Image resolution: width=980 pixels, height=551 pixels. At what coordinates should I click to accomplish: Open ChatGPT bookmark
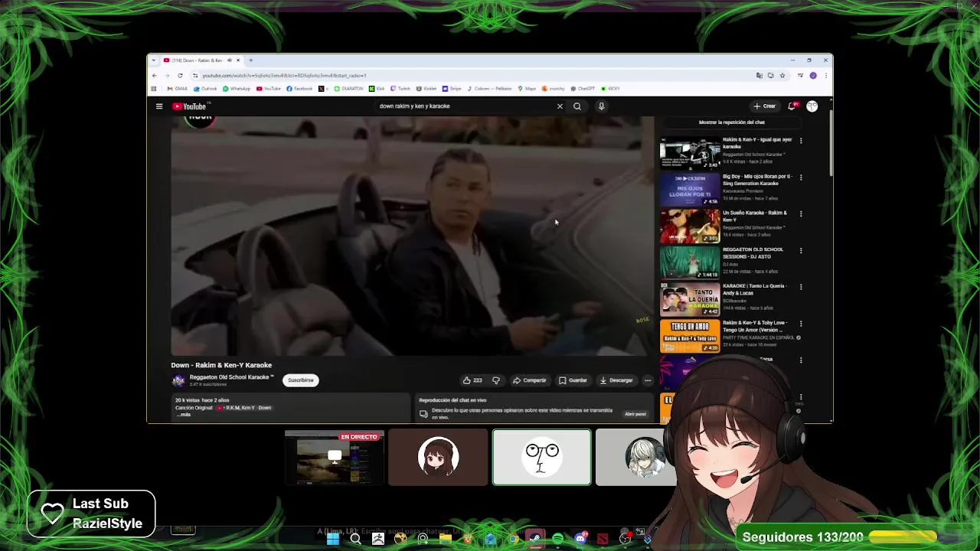583,89
